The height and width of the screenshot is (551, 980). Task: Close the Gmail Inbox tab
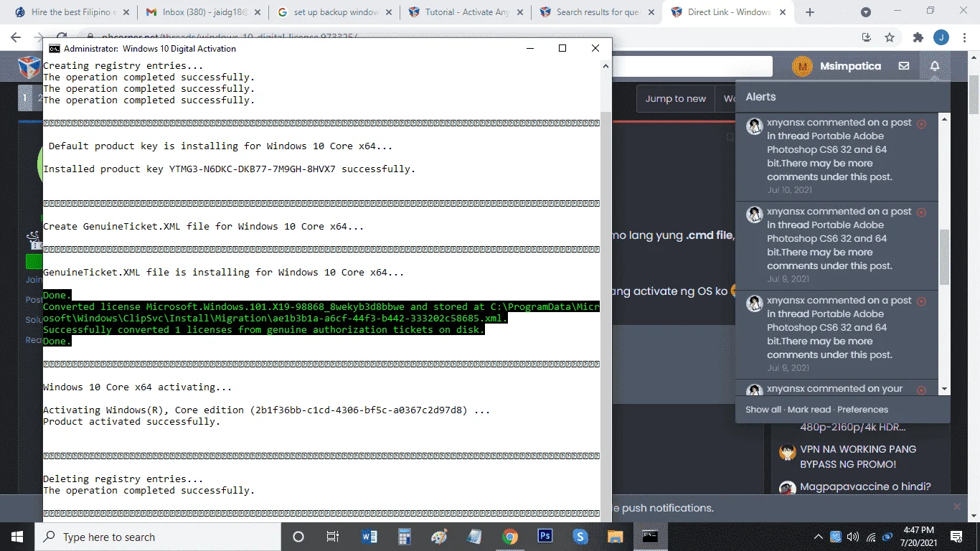(x=258, y=12)
